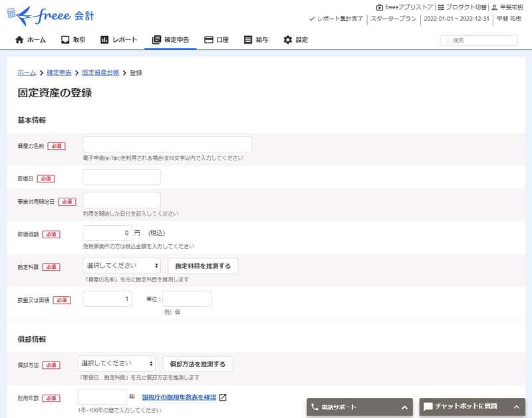The width and height of the screenshot is (532, 418).
Task: Open プロダクト切替 grid icon
Action: [440, 8]
